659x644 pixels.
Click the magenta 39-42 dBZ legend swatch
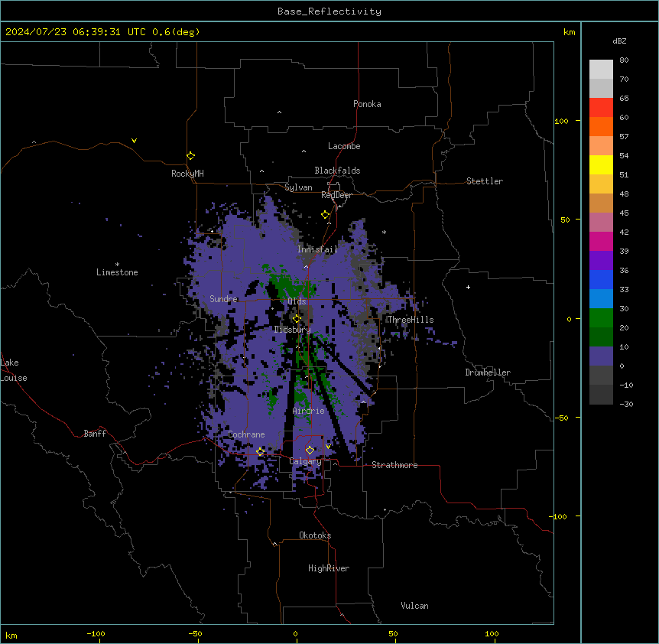pyautogui.click(x=601, y=241)
